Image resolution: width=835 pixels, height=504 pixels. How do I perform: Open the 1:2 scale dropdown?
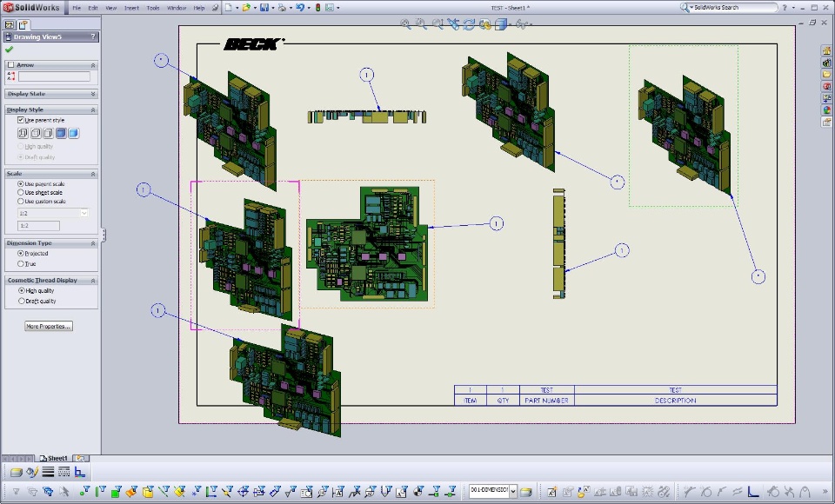[x=84, y=213]
